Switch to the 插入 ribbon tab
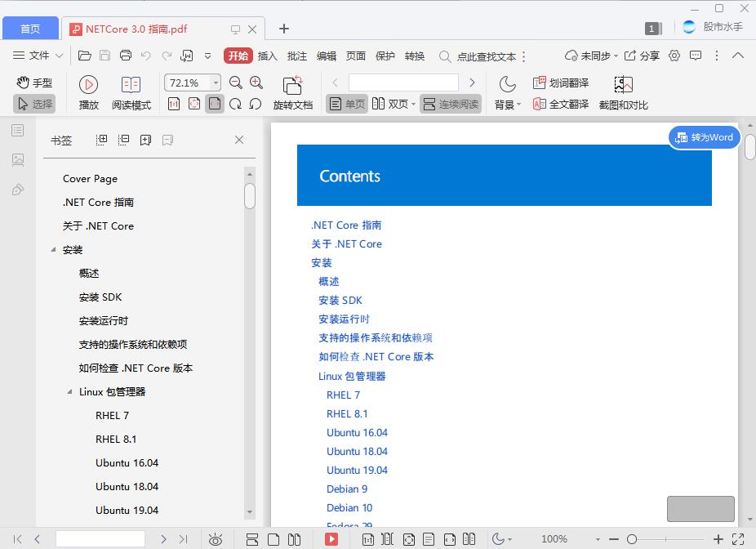The width and height of the screenshot is (756, 549). click(x=267, y=56)
